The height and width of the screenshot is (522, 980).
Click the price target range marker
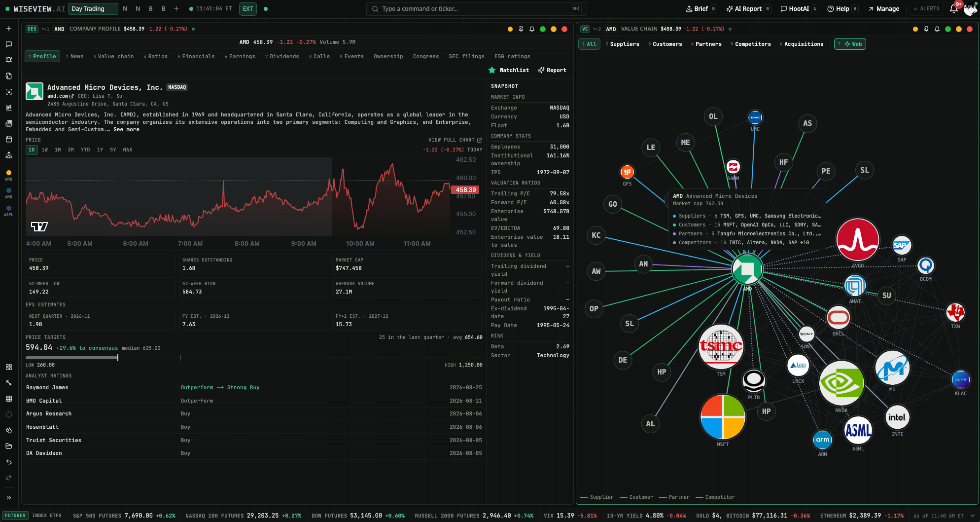118,358
